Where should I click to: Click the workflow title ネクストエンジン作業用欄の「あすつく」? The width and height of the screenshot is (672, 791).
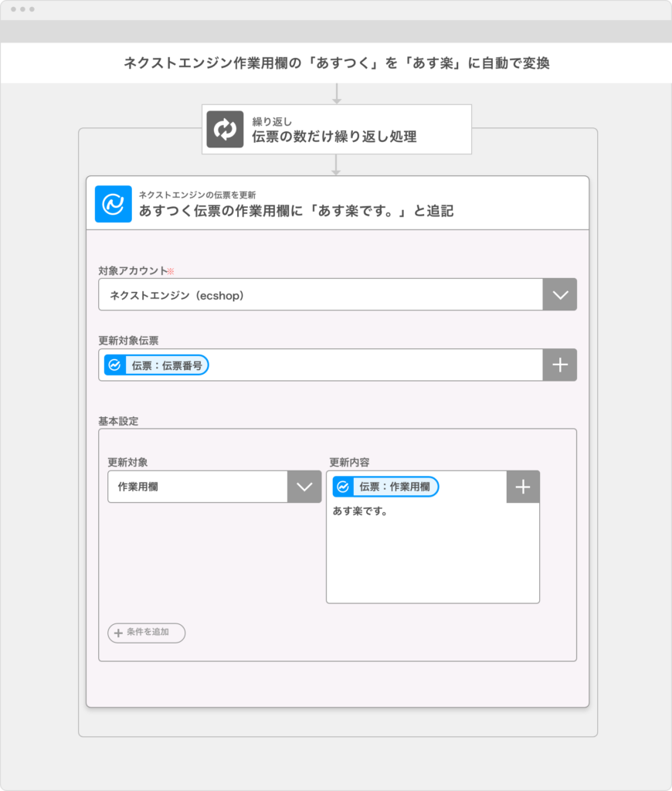[x=337, y=63]
